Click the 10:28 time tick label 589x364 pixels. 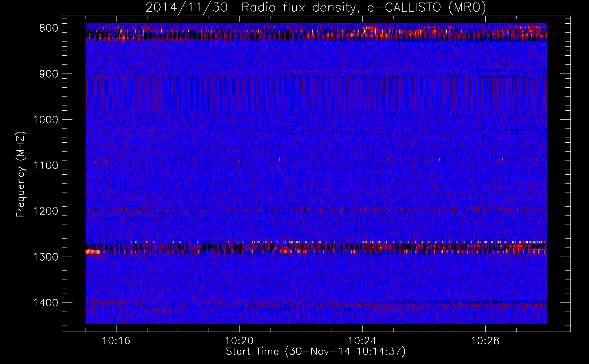(x=485, y=341)
